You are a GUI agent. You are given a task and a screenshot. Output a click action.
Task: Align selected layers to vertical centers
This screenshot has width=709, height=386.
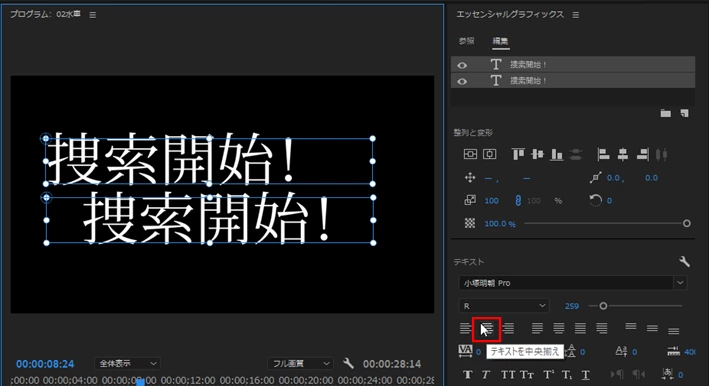pyautogui.click(x=537, y=154)
